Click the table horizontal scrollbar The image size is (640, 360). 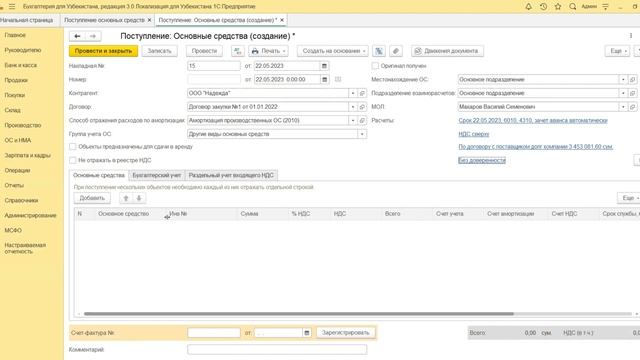pos(299,314)
